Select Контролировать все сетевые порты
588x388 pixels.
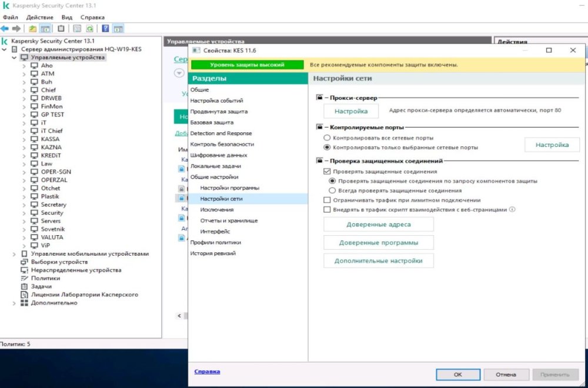click(x=327, y=138)
